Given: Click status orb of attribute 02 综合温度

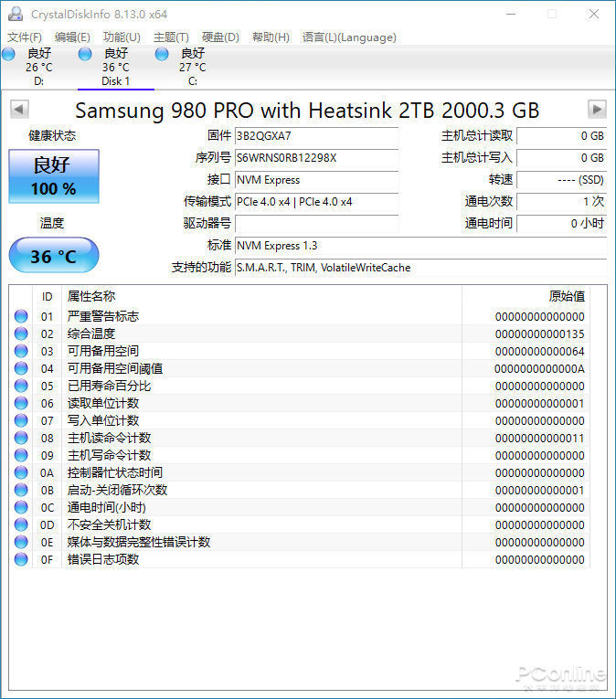Looking at the screenshot, I should [x=21, y=334].
